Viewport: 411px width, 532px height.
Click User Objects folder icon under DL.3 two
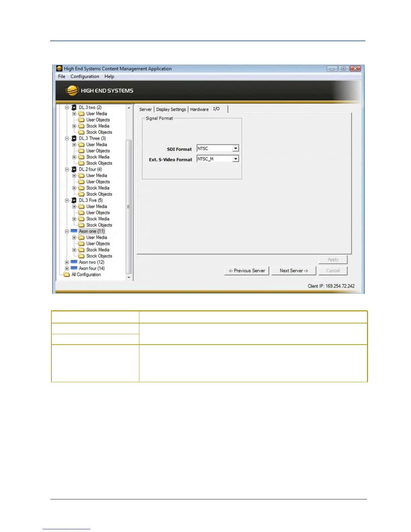(81, 120)
